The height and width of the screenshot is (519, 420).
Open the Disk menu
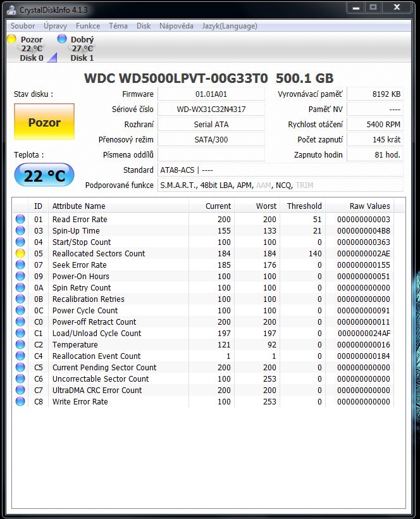[144, 26]
